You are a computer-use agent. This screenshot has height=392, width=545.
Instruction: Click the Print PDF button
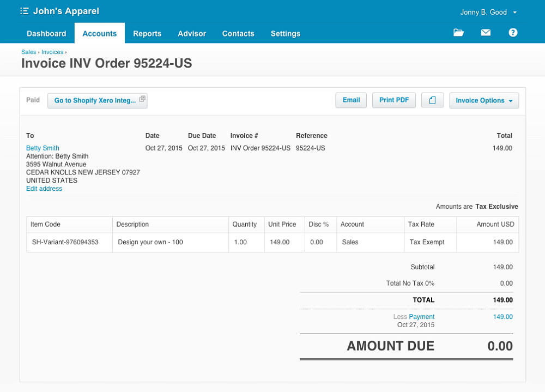(394, 100)
